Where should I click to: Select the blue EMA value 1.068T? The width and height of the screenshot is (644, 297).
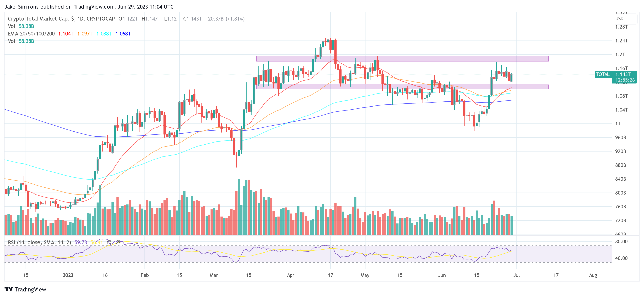click(x=123, y=34)
